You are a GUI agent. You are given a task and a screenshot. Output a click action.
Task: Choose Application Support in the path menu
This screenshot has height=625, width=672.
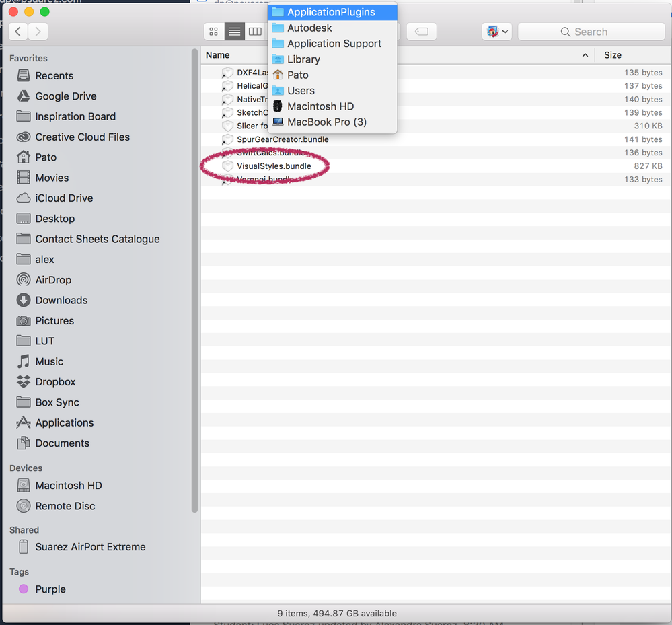tap(332, 44)
